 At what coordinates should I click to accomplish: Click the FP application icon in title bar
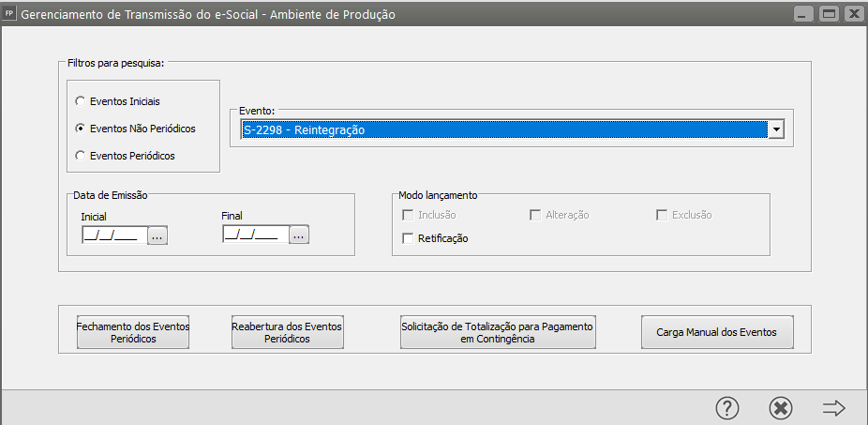(x=10, y=14)
